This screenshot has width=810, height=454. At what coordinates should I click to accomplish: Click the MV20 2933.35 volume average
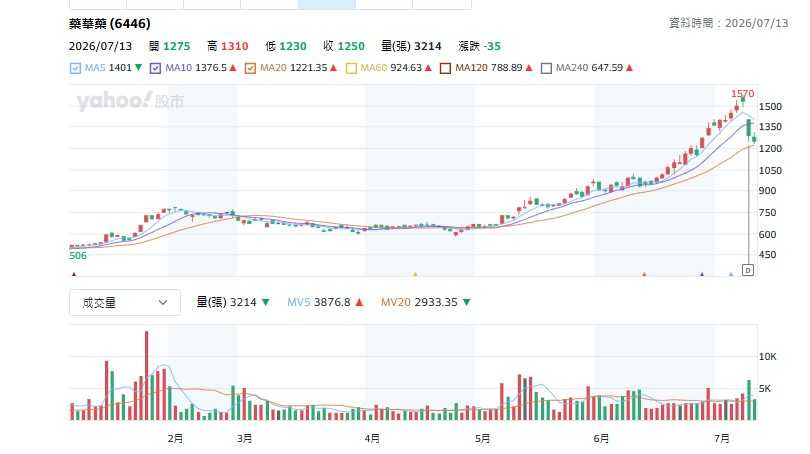pos(426,302)
